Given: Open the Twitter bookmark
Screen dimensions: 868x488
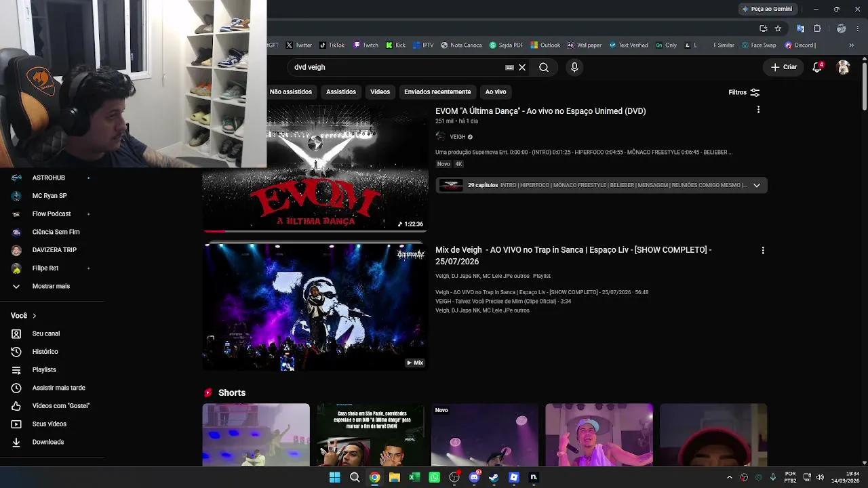Looking at the screenshot, I should (299, 45).
